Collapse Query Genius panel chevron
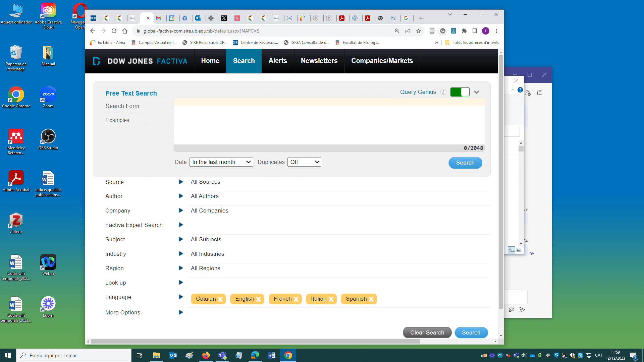This screenshot has height=362, width=644. click(x=476, y=92)
